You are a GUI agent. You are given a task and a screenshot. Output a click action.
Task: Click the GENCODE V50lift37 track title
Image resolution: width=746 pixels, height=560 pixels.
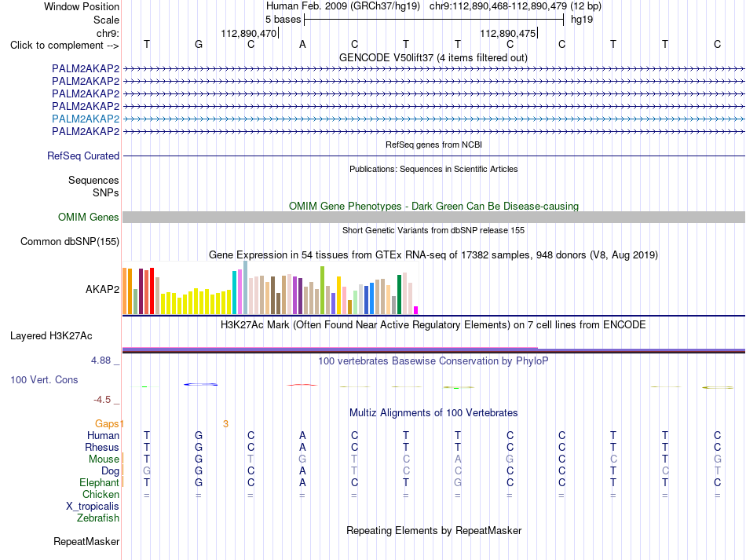click(x=433, y=58)
